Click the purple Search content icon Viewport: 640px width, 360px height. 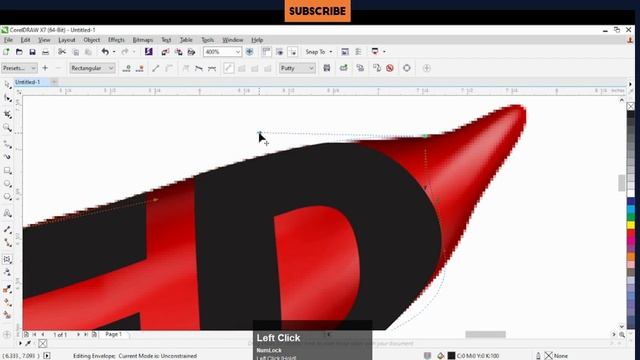pyautogui.click(x=149, y=52)
